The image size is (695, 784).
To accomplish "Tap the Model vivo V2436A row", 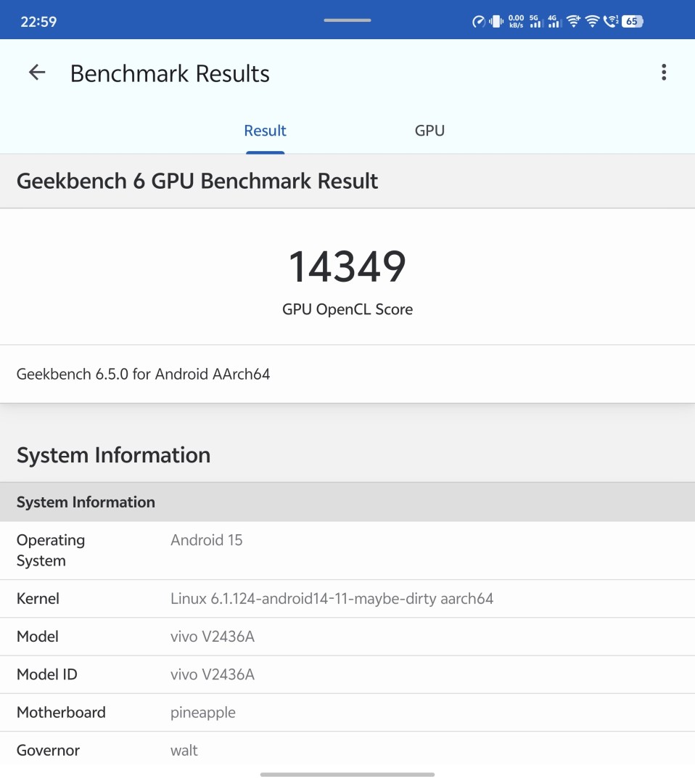I will pos(347,637).
